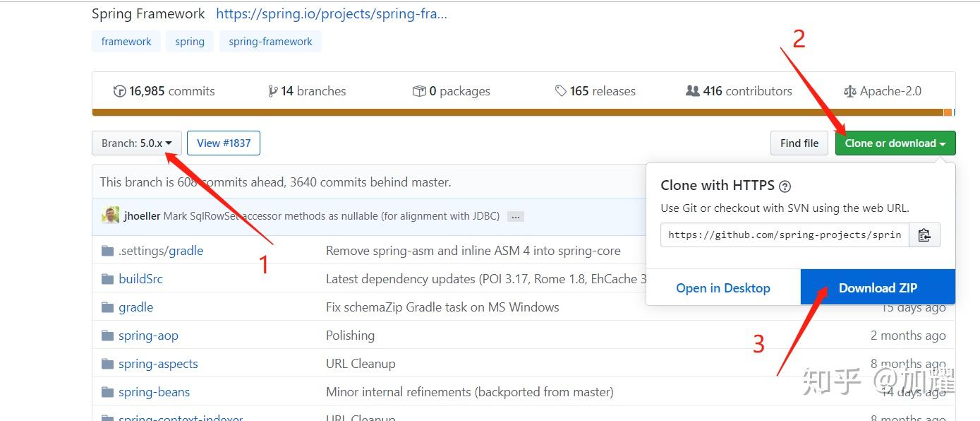Open the commits history icon
Screen dimensions: 980x421
[x=120, y=91]
